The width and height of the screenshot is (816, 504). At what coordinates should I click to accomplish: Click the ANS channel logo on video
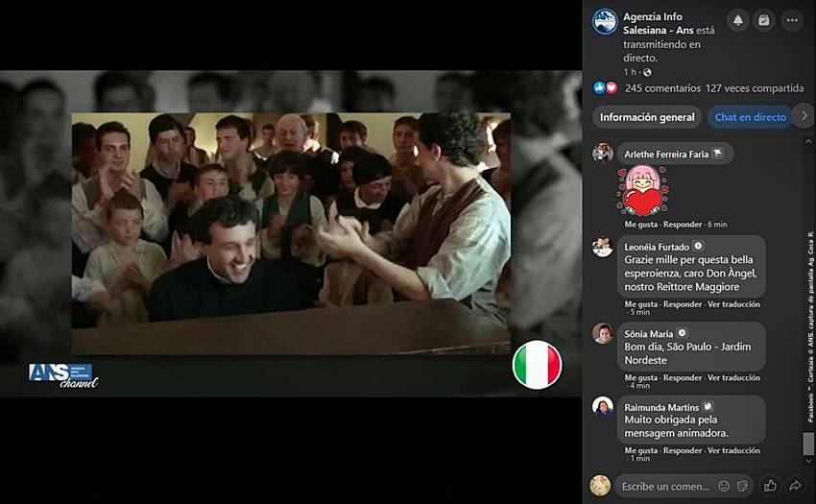click(63, 376)
